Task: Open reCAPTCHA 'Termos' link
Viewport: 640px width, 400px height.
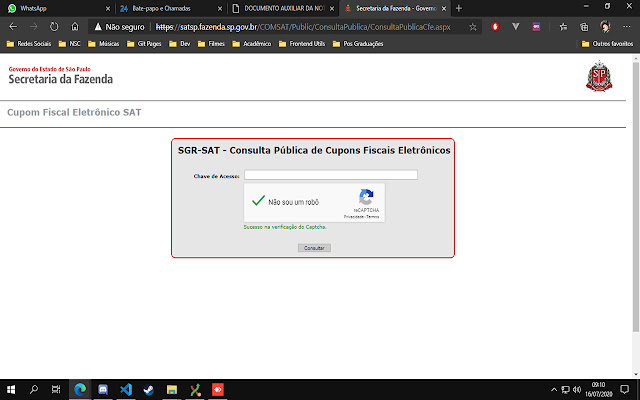Action: click(x=373, y=217)
